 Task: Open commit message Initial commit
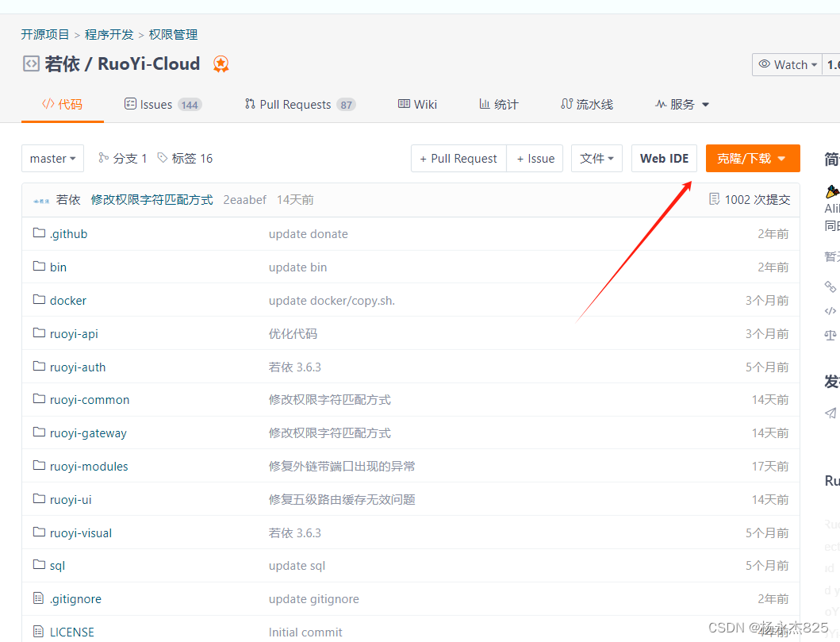coord(305,632)
